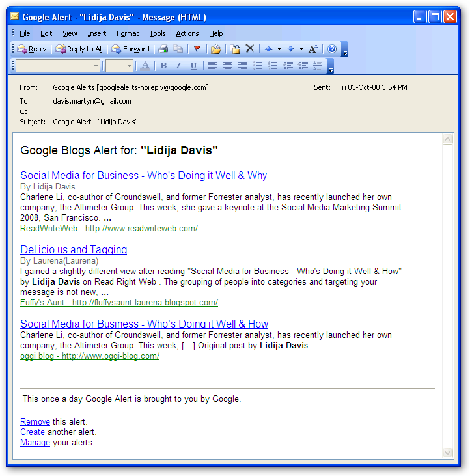Toggle Bold formatting
This screenshot has height=476, width=470.
pyautogui.click(x=164, y=66)
